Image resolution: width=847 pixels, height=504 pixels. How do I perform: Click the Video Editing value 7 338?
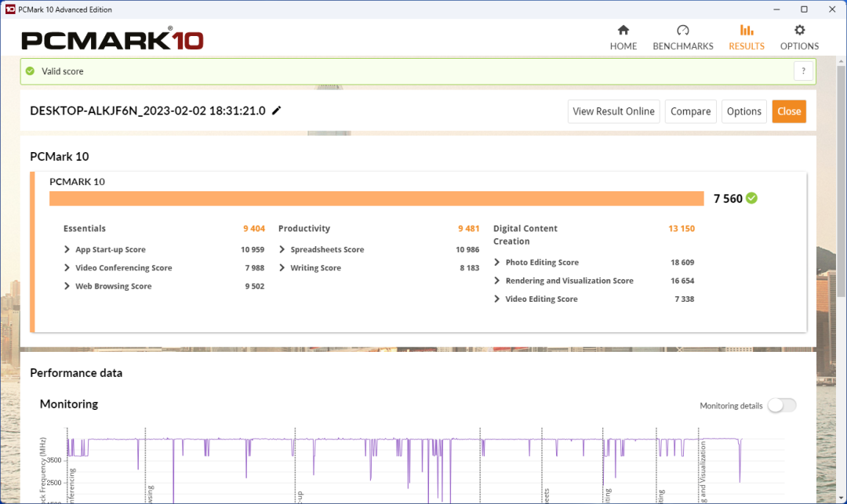pyautogui.click(x=685, y=299)
